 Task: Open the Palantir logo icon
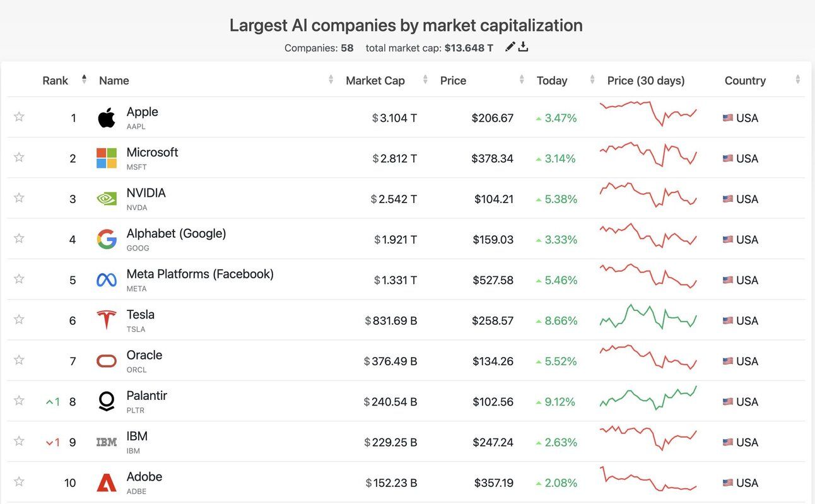(107, 401)
